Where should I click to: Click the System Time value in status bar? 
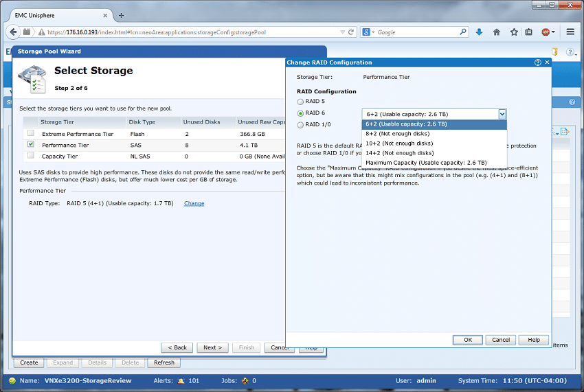(535, 381)
